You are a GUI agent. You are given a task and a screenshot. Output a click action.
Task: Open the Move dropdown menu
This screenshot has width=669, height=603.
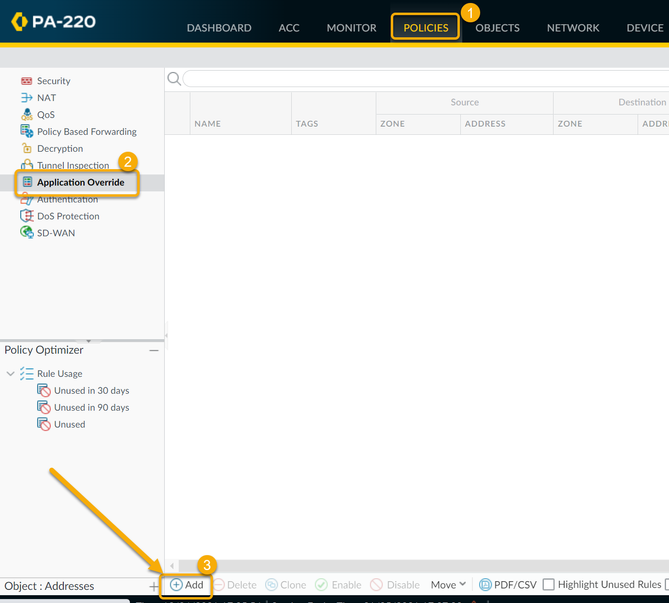448,585
